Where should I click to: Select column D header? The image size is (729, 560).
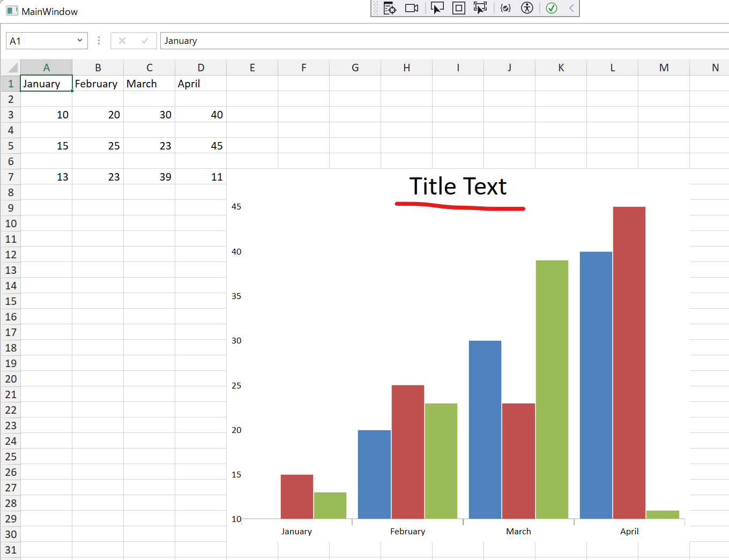(200, 68)
